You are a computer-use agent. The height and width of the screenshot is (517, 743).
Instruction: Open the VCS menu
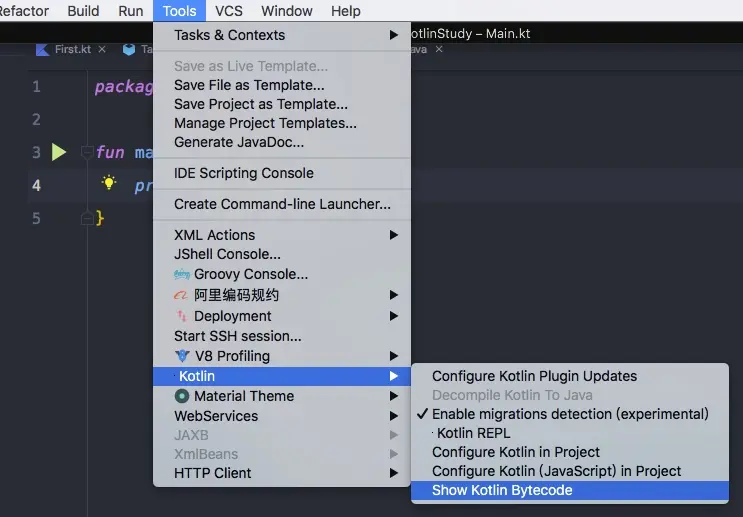tap(229, 10)
